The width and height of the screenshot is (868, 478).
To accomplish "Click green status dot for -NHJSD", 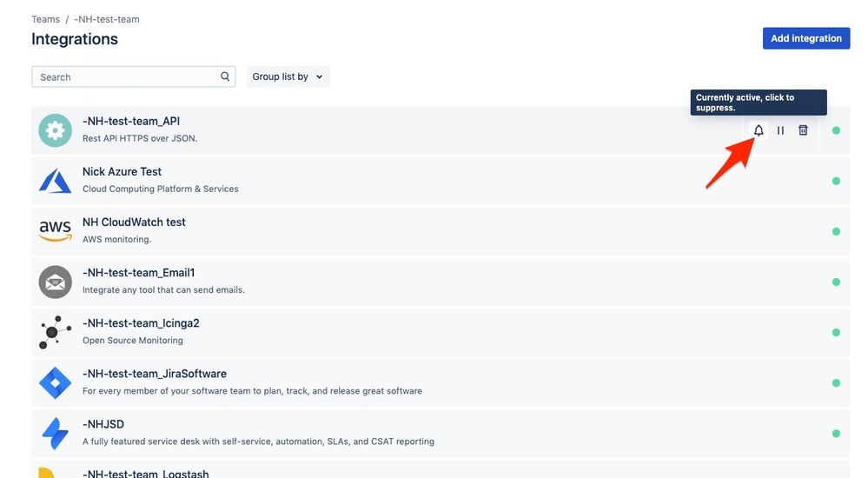I will point(836,433).
